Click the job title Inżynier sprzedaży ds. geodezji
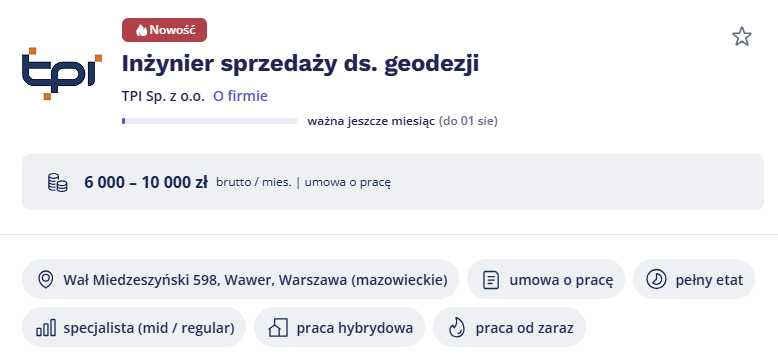Viewport: 778px width, 363px height. [x=300, y=64]
